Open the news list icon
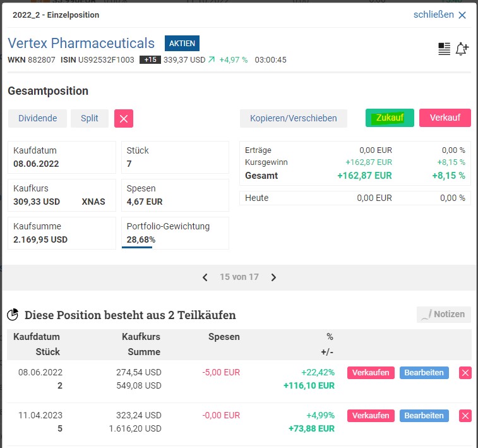Screen dimensions: 478x448 444,49
